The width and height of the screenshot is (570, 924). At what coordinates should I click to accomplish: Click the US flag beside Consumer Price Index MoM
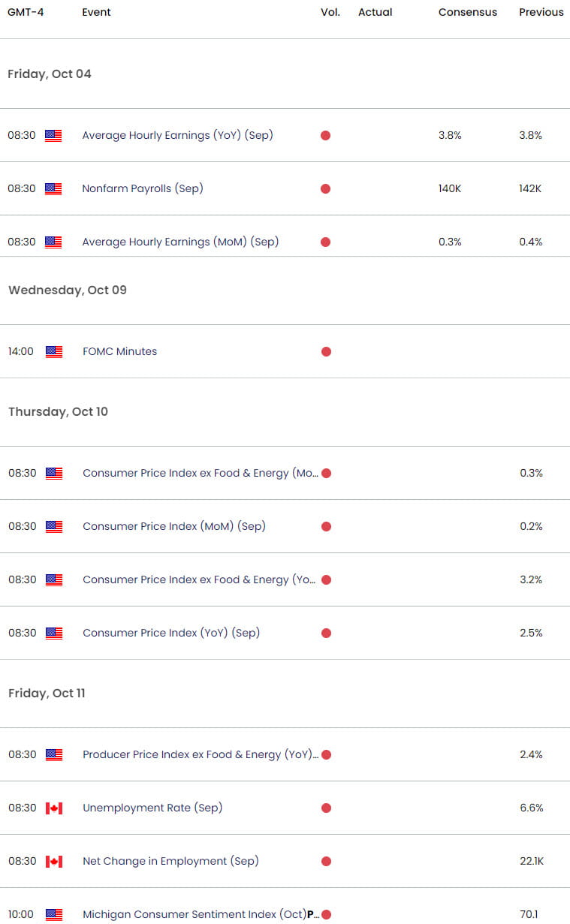[53, 526]
